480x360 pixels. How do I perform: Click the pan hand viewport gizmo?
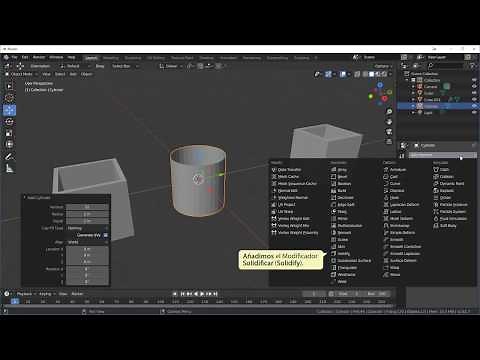[389, 121]
